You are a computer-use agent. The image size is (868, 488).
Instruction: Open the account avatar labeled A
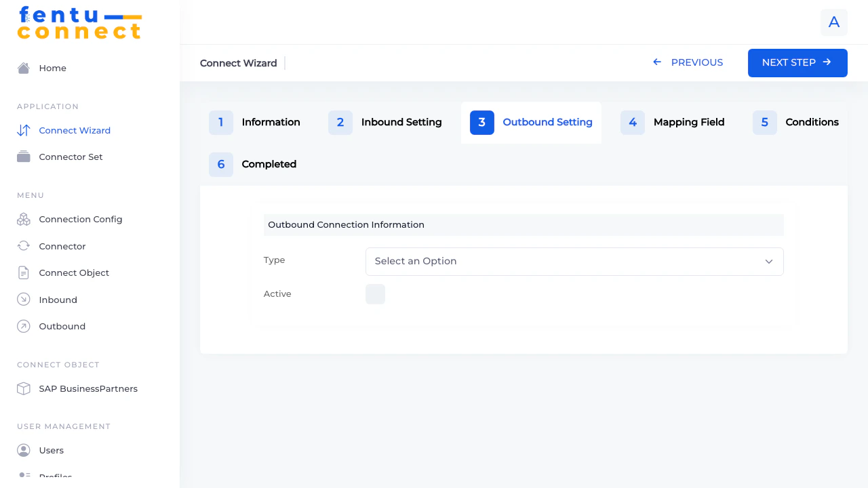coord(833,22)
